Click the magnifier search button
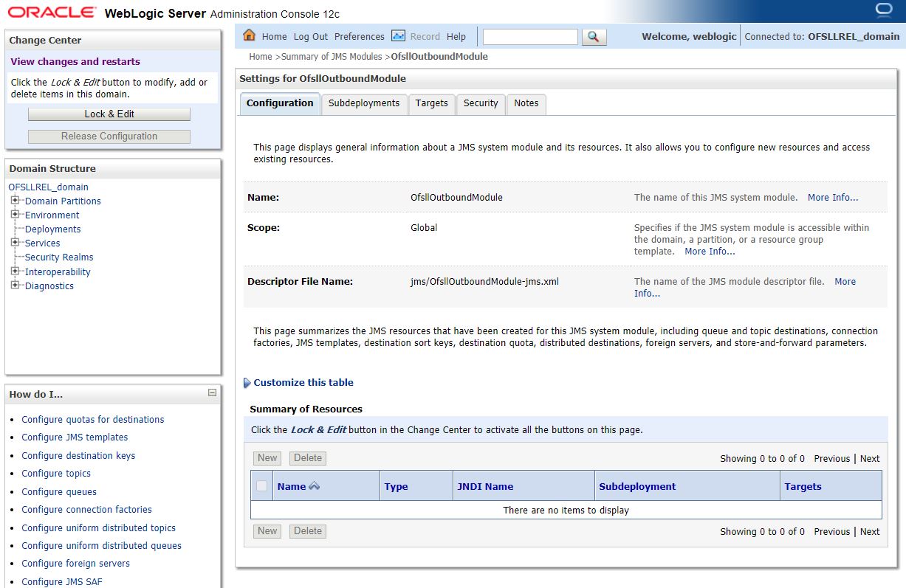906x588 pixels. coord(594,36)
